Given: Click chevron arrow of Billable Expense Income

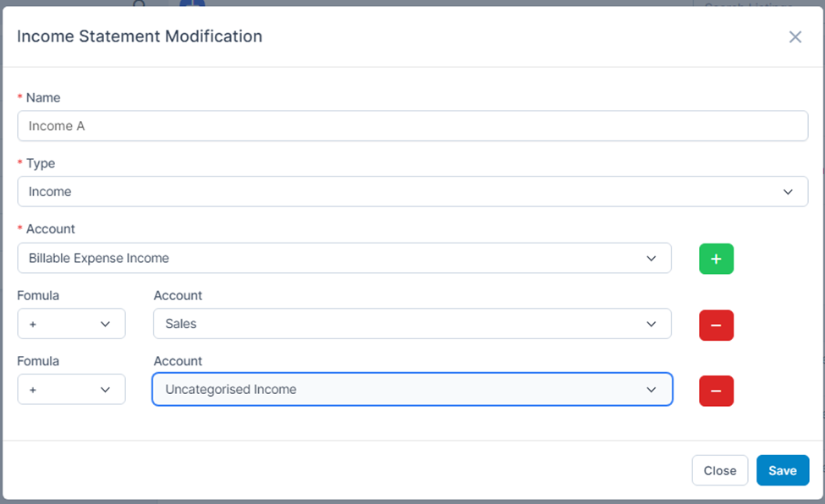Looking at the screenshot, I should (652, 258).
